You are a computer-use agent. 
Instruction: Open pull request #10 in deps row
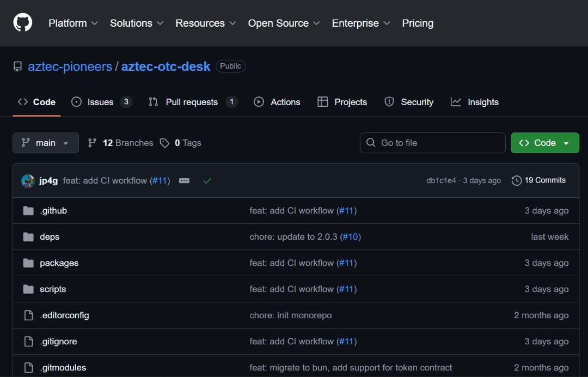coord(350,237)
